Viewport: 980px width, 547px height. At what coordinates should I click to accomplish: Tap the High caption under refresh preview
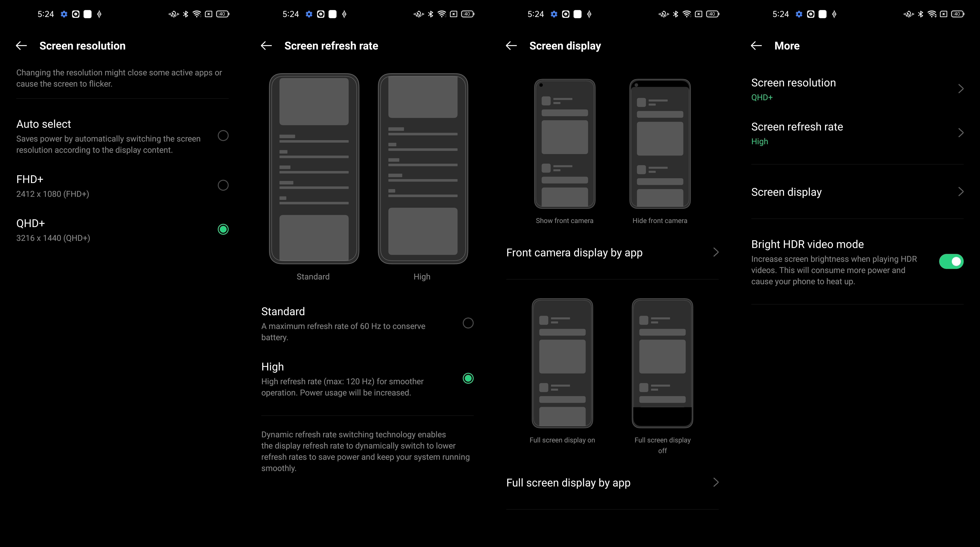tap(422, 277)
